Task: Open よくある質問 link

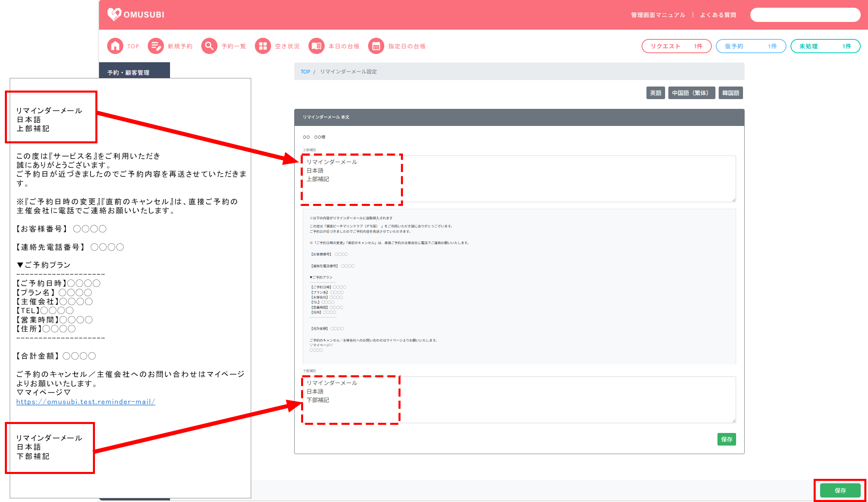Action: pos(718,15)
